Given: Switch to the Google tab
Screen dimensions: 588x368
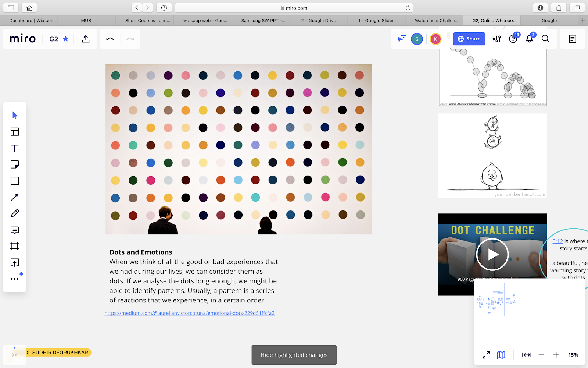Looking at the screenshot, I should click(549, 21).
